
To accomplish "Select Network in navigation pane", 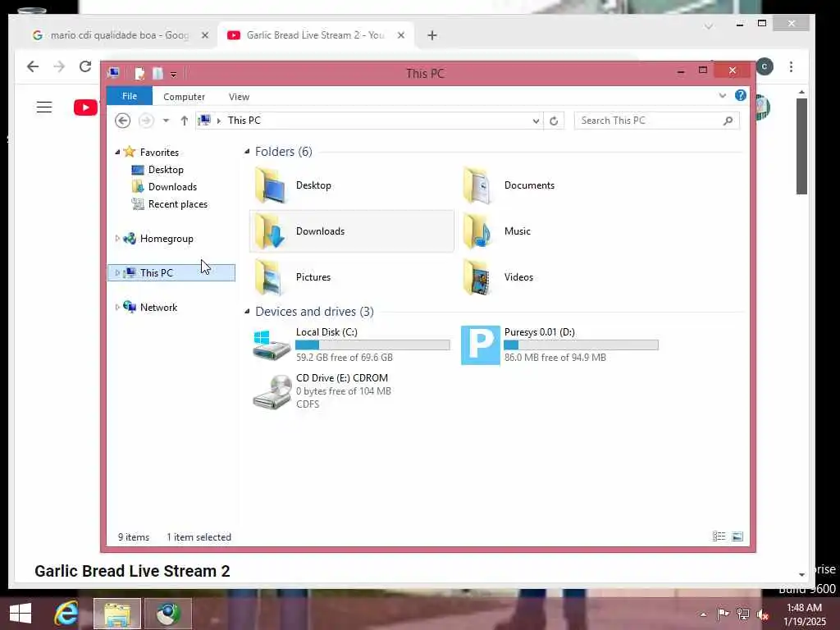I will [158, 307].
